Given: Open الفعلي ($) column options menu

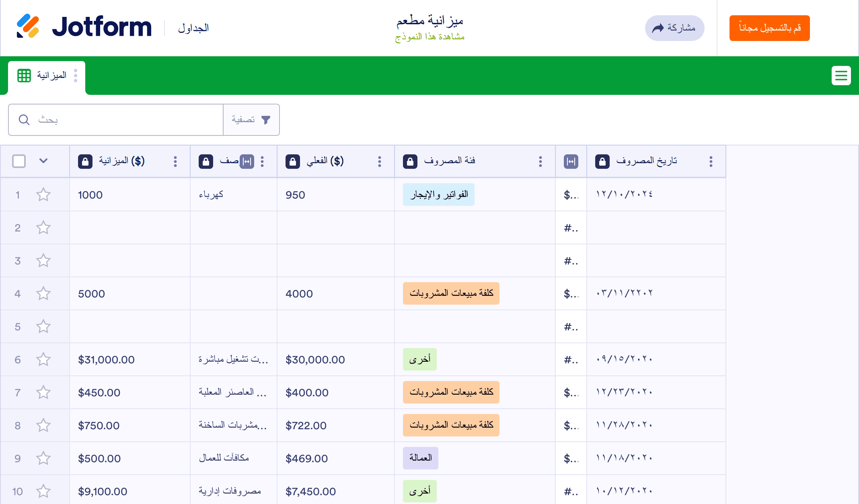Looking at the screenshot, I should pyautogui.click(x=379, y=162).
